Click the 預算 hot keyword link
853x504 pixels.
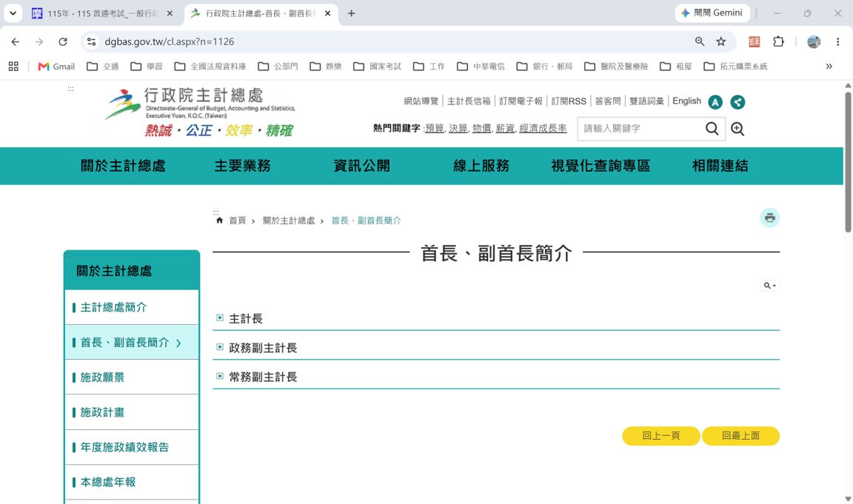point(435,128)
